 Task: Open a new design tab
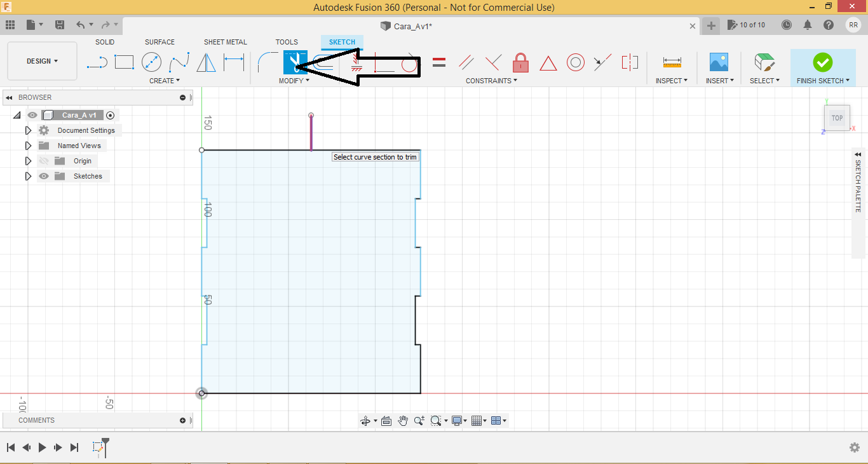click(x=711, y=25)
